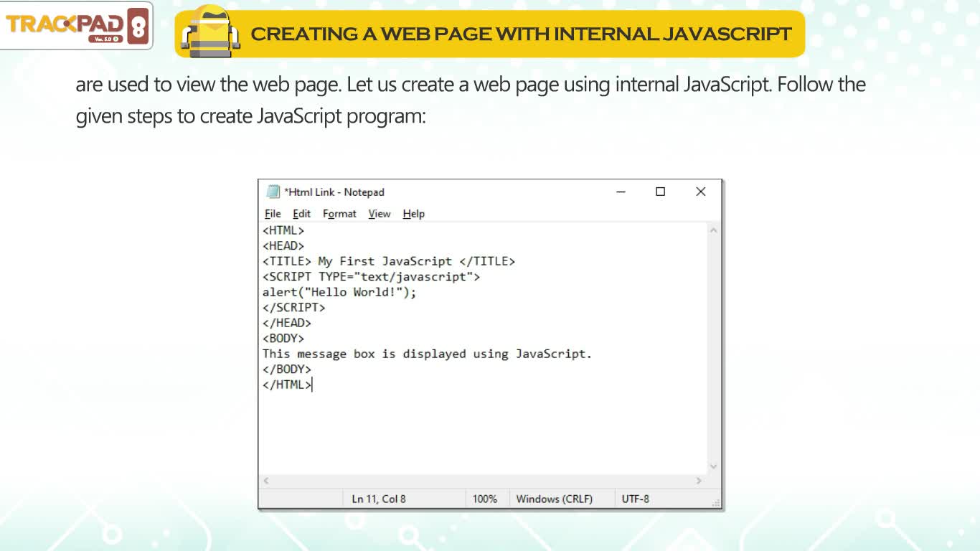
Task: Click the TITLE line 'My First JavaScript'
Action: point(389,261)
